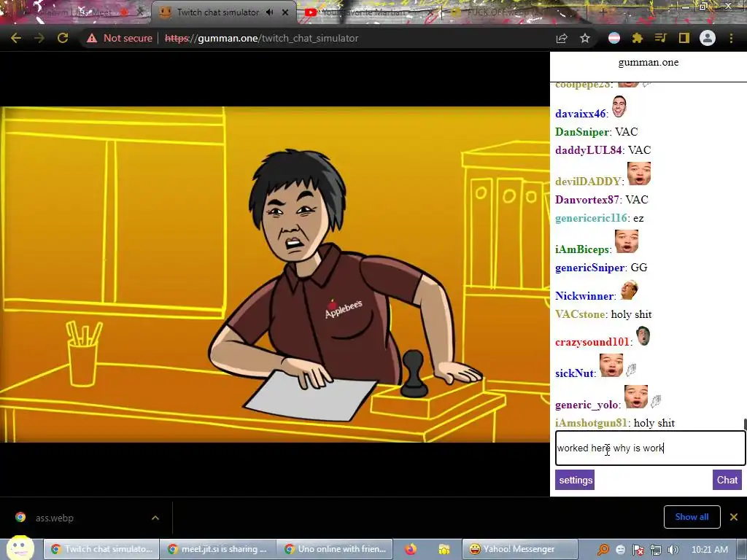
Task: Click VACstone's holy shit message
Action: [x=631, y=314]
